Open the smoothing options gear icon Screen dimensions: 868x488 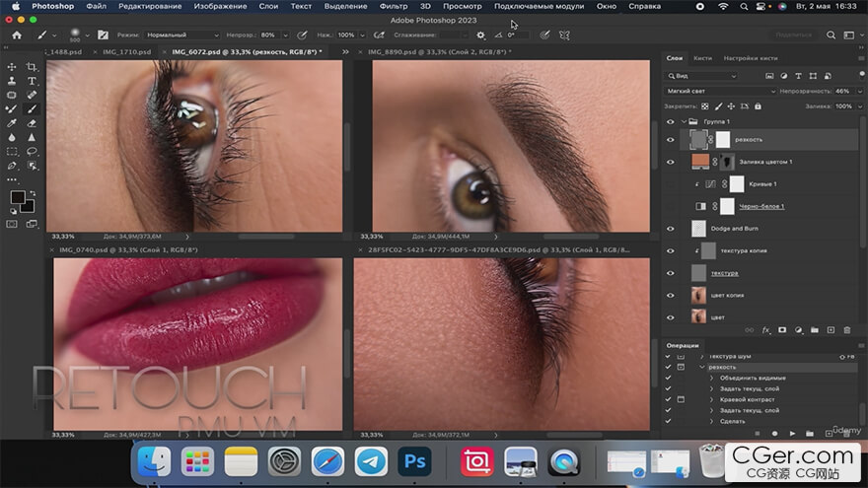(x=480, y=35)
